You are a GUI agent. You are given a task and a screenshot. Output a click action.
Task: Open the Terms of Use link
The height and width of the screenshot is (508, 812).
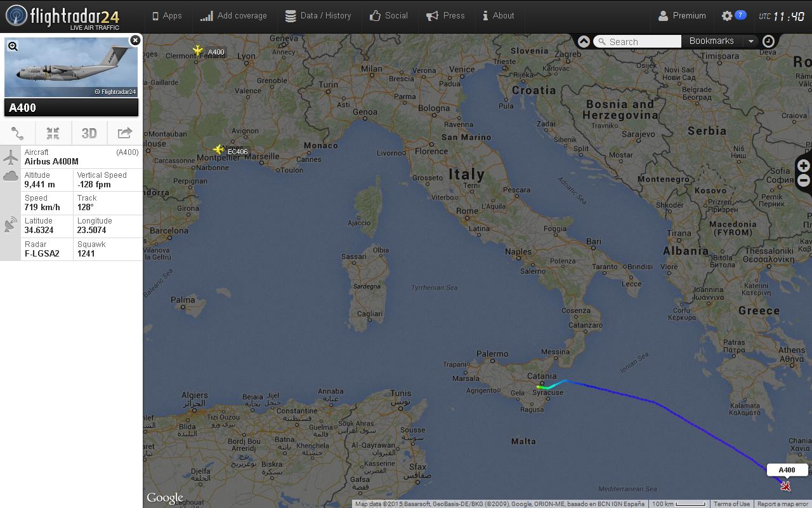tap(731, 504)
